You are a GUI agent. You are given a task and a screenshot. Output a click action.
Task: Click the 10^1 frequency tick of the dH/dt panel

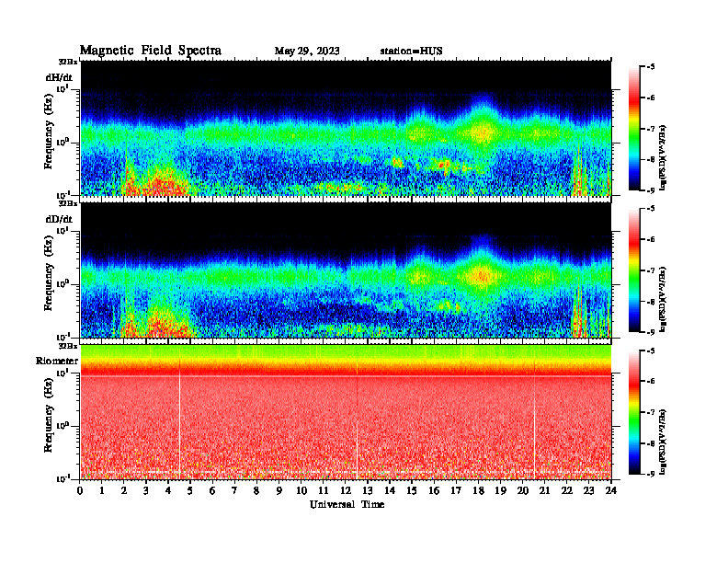(63, 88)
